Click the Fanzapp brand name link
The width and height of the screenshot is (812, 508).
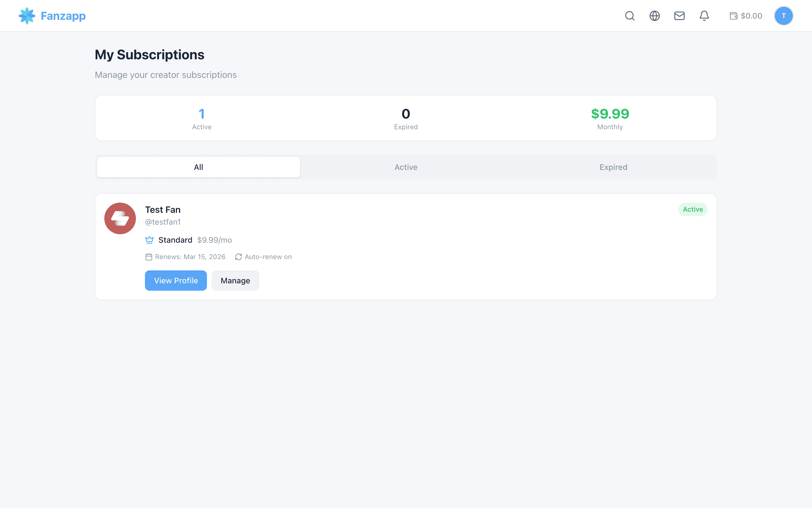[x=63, y=16]
